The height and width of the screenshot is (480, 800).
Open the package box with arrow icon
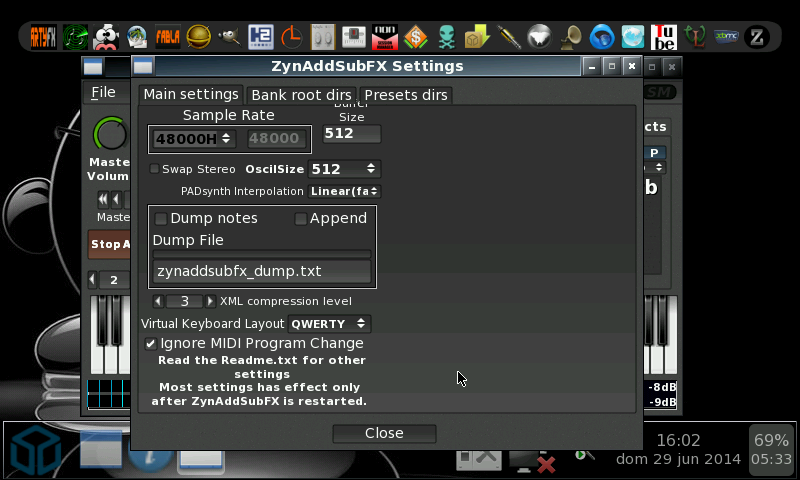tap(477, 37)
